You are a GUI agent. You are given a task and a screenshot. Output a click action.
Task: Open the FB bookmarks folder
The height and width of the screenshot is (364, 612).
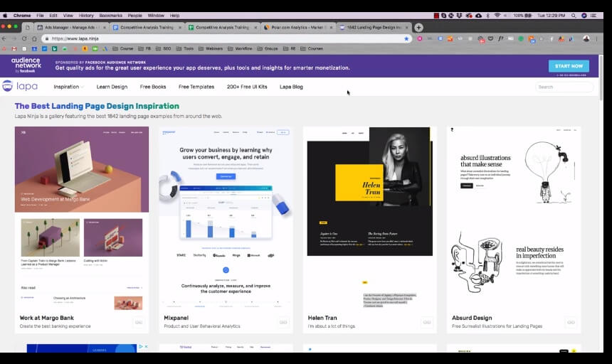(144, 49)
